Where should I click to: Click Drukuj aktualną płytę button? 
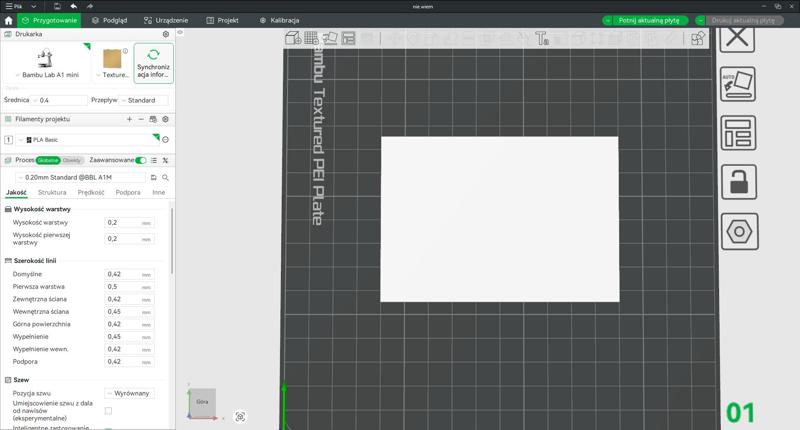tap(743, 20)
